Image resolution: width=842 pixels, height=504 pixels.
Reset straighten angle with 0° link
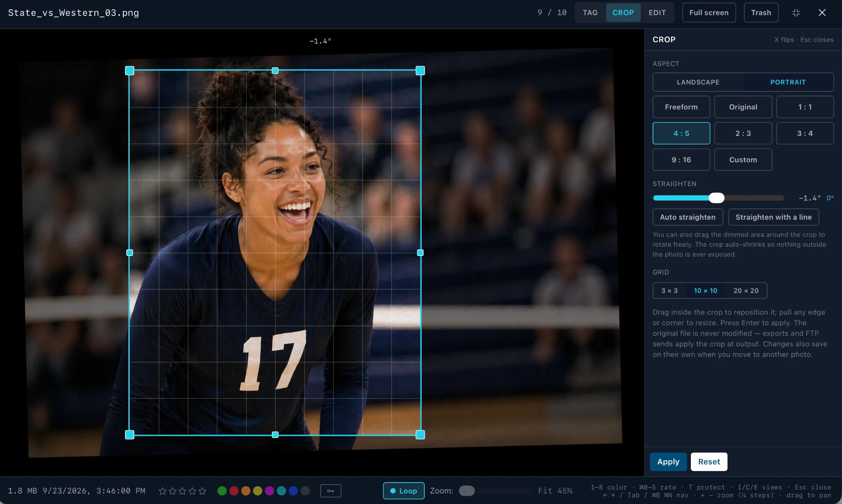[x=830, y=198]
